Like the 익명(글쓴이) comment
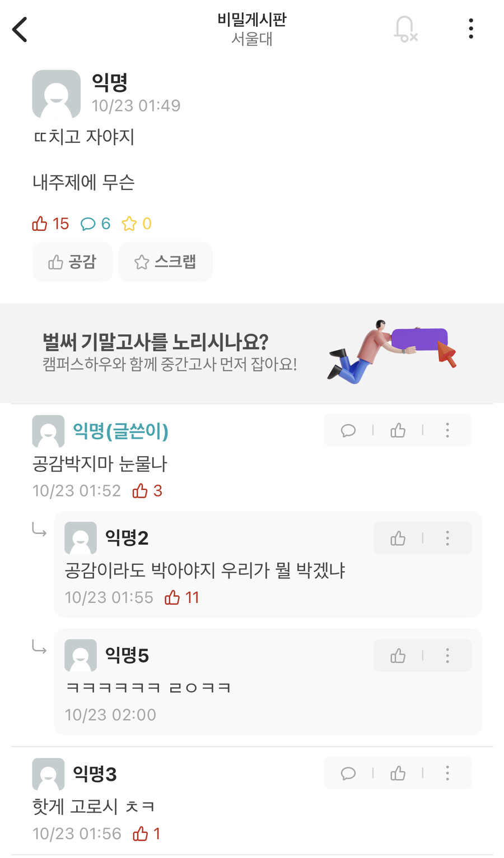Image resolution: width=504 pixels, height=858 pixels. [398, 430]
